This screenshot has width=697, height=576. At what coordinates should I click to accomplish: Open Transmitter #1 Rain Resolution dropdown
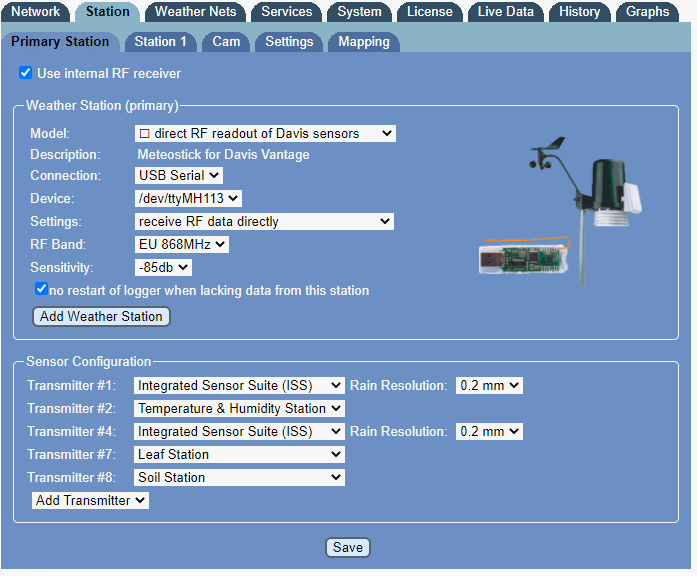489,385
